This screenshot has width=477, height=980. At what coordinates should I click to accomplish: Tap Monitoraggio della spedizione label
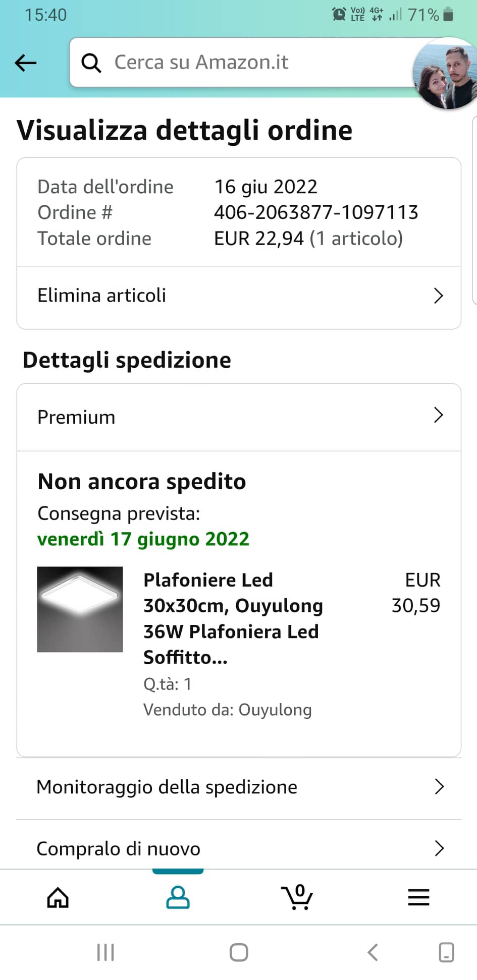point(167,787)
